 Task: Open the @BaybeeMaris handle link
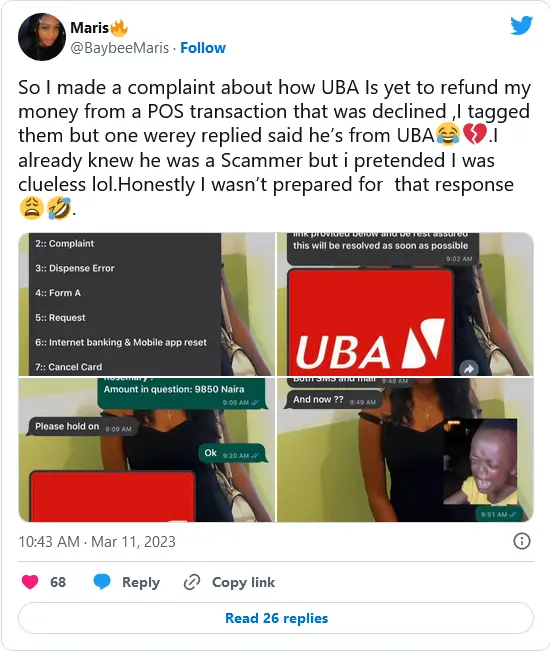(x=120, y=48)
